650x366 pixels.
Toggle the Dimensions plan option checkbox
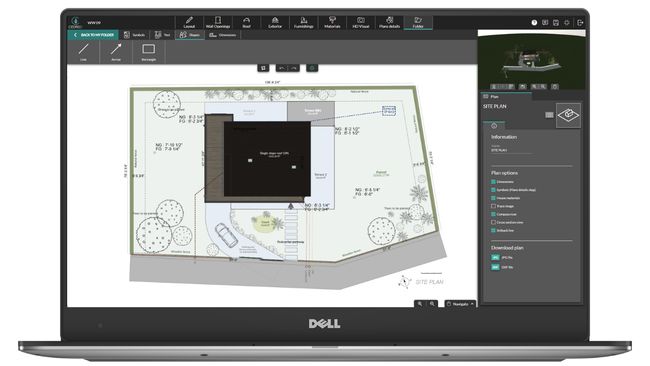[493, 182]
